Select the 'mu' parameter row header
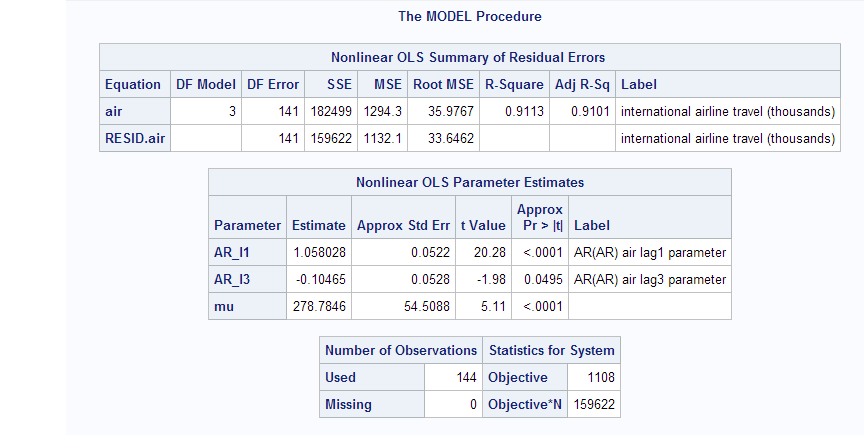 tap(247, 307)
